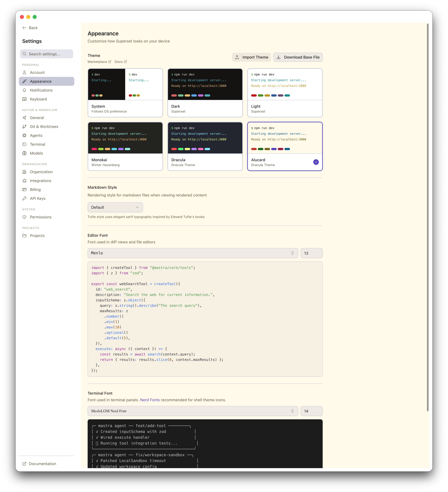
Task: Click the external link icon beside Docs
Action: (x=125, y=62)
